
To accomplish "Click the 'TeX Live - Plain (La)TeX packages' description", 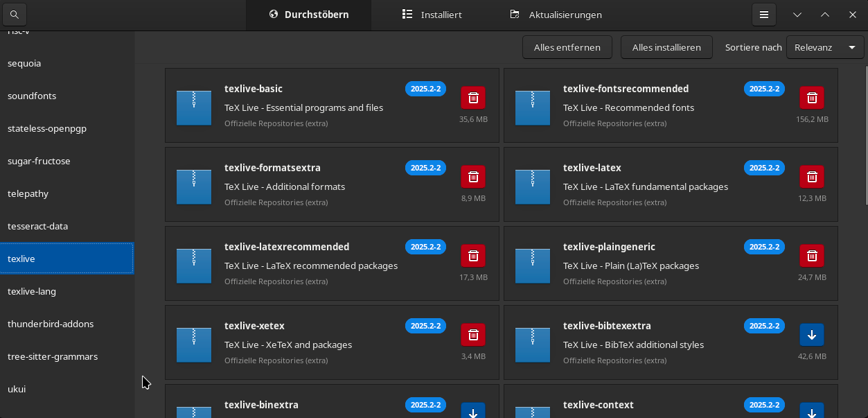I will point(631,265).
